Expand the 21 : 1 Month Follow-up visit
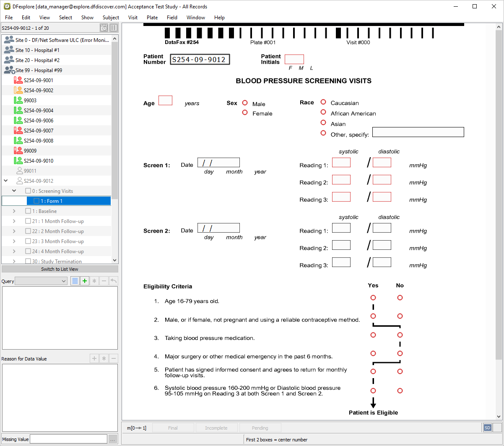This screenshot has width=504, height=446. point(14,221)
